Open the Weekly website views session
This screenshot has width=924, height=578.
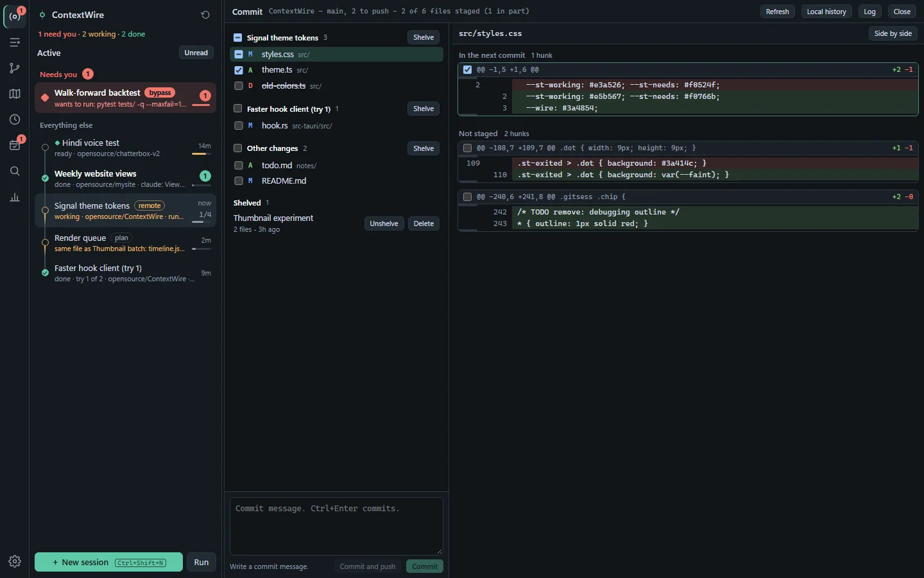point(125,179)
